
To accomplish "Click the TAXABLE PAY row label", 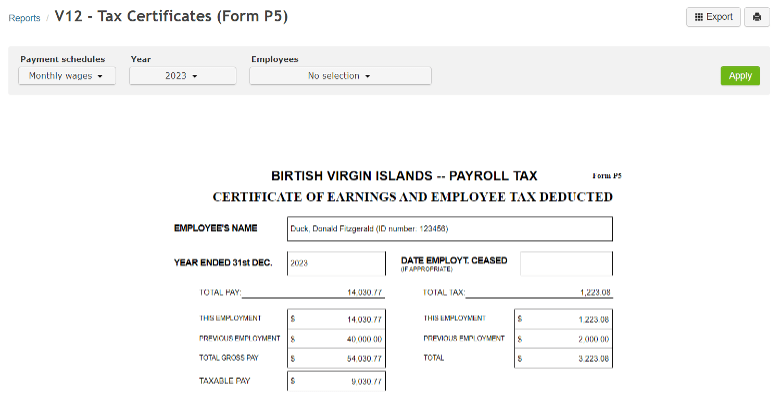I will [x=224, y=381].
